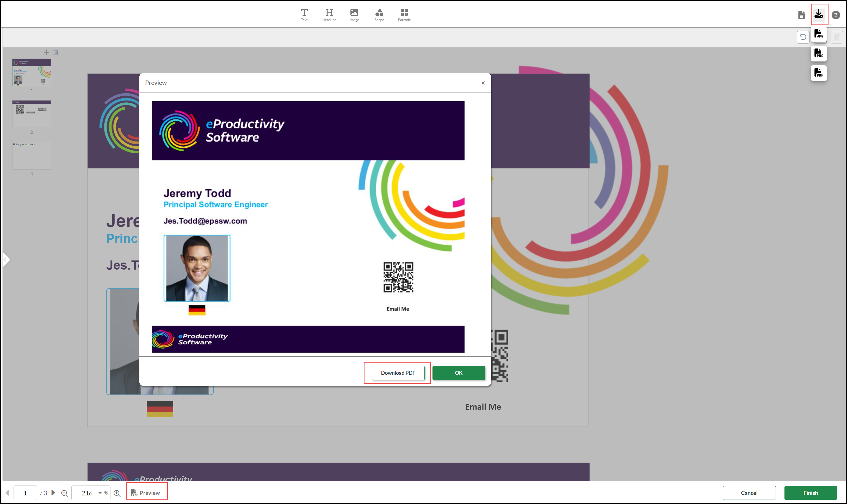The height and width of the screenshot is (504, 847).
Task: Select the Headline tool
Action: coord(329,15)
